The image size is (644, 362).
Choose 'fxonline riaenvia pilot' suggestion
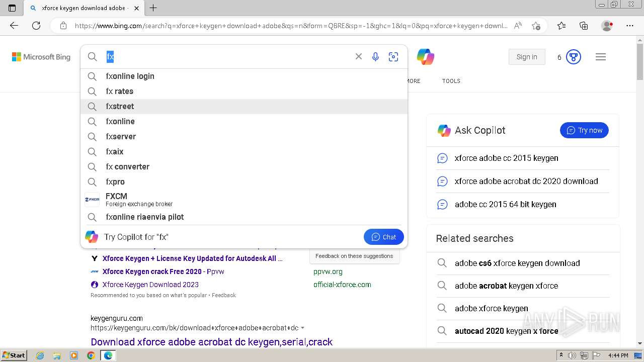pyautogui.click(x=244, y=217)
